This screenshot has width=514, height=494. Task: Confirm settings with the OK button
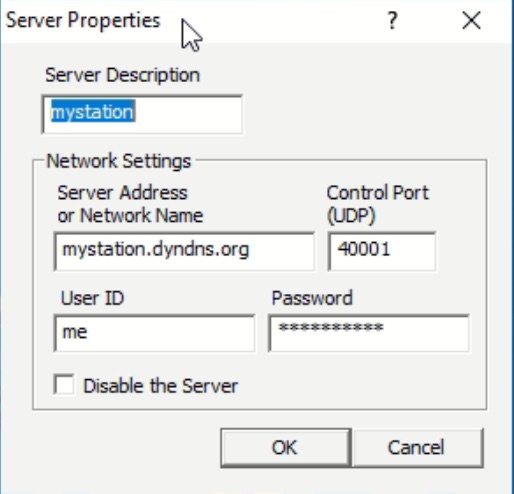pos(286,447)
